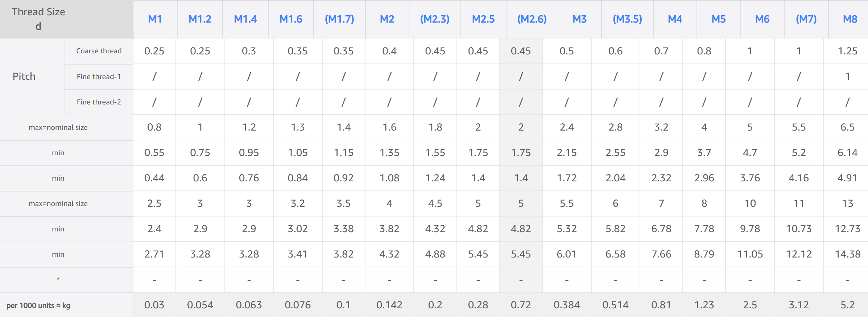Image resolution: width=868 pixels, height=317 pixels.
Task: Click the Coarse thread row label
Action: 99,51
